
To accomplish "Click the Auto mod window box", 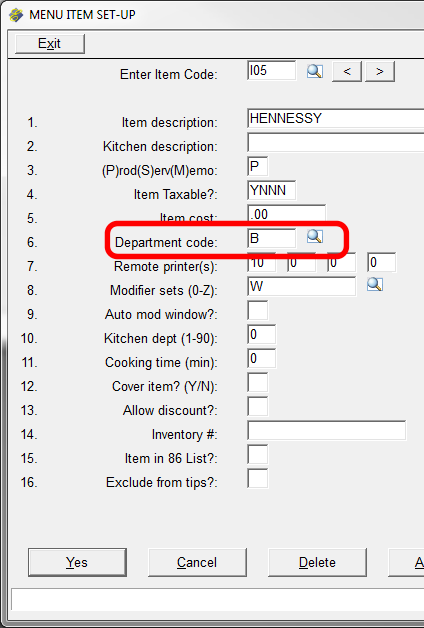I will click(x=257, y=310).
